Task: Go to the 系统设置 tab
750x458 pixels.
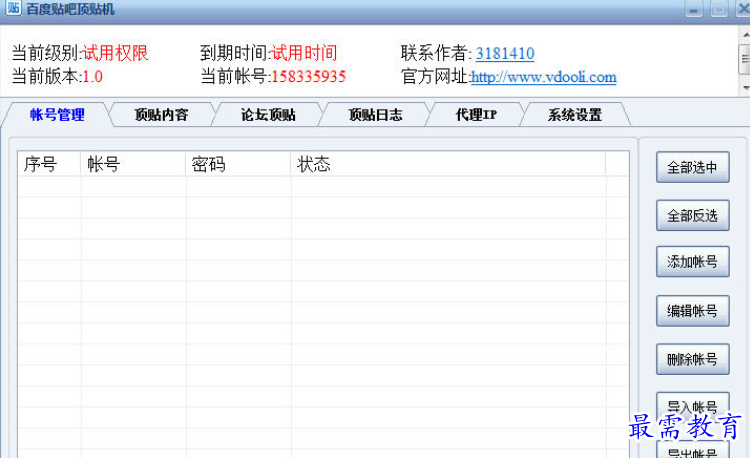Action: pyautogui.click(x=574, y=115)
